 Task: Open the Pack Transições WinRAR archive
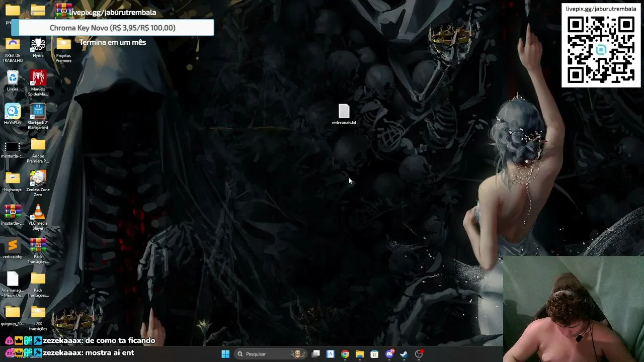pyautogui.click(x=38, y=251)
